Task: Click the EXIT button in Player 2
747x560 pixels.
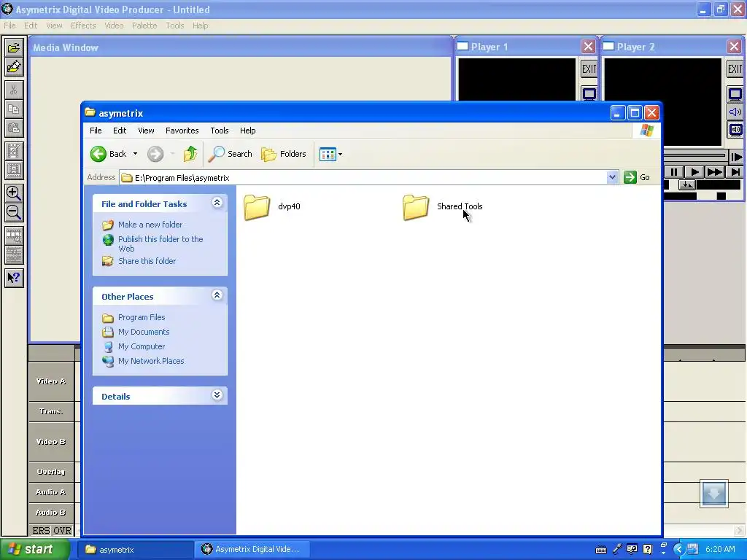Action: click(735, 69)
